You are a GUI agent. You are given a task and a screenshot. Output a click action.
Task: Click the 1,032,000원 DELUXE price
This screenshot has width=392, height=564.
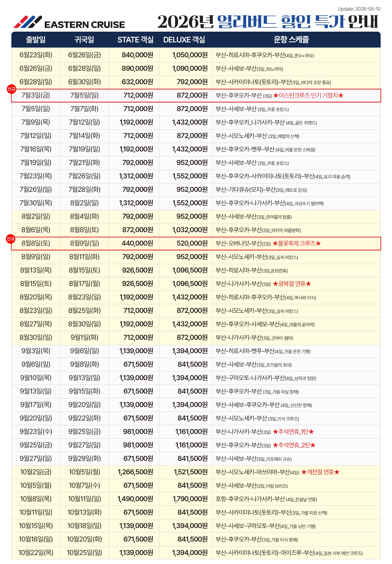click(190, 230)
